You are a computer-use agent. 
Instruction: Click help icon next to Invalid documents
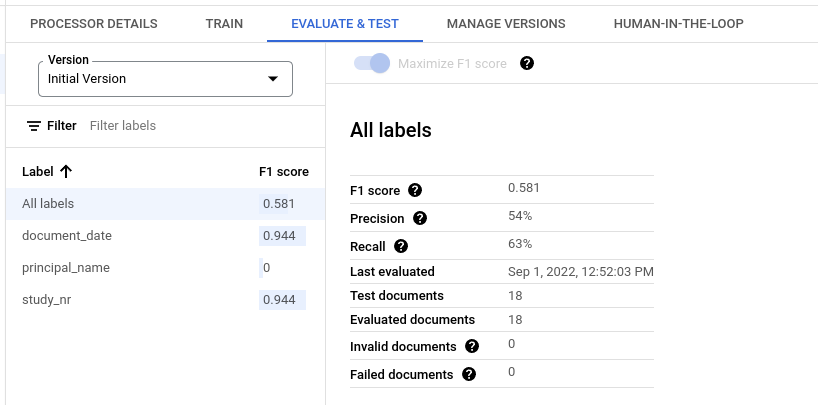click(x=472, y=346)
